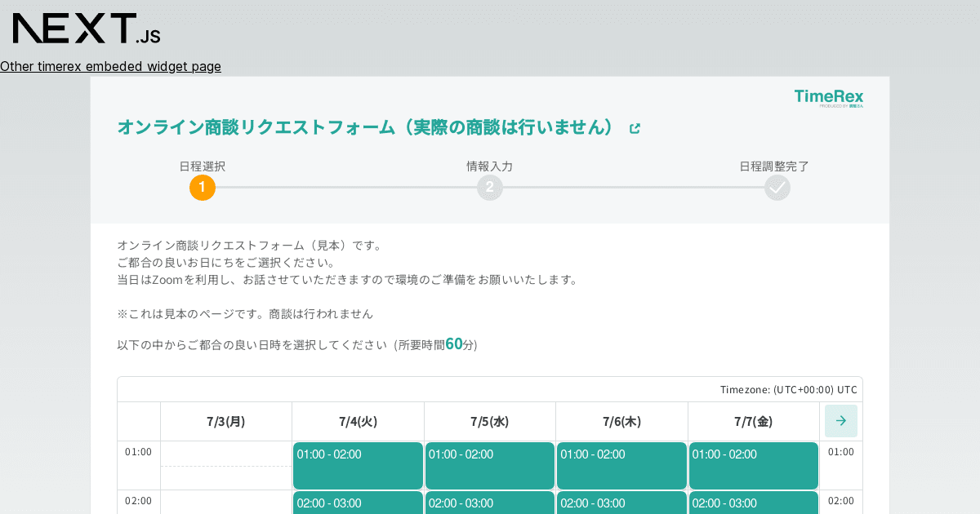Select the 01:00 - 02:00 slot on 7/6(木)
980x514 pixels.
pyautogui.click(x=621, y=465)
